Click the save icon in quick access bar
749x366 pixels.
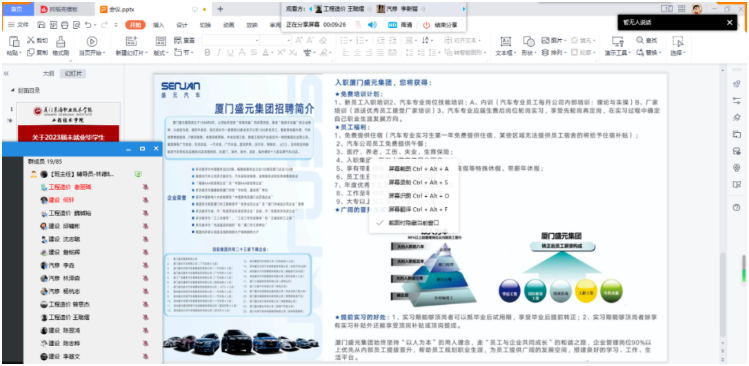(41, 24)
